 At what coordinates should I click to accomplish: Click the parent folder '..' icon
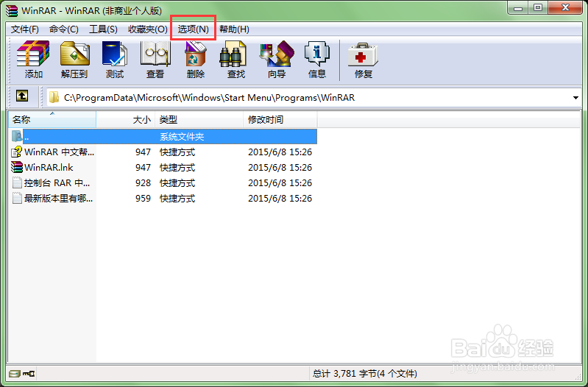17,136
